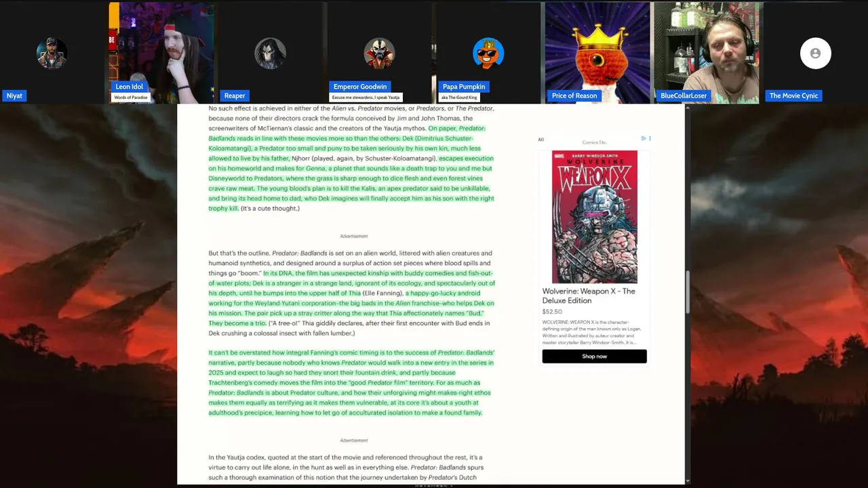
Task: Click Niyat's avatar picture
Action: (52, 54)
